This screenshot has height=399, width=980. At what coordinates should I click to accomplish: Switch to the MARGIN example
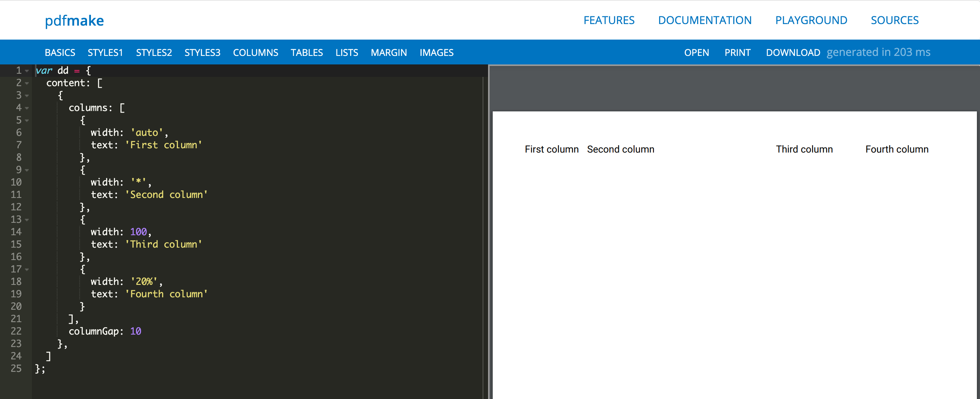coord(389,52)
